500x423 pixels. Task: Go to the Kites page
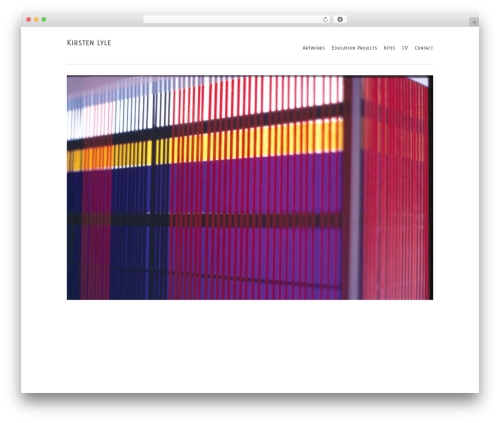click(x=389, y=48)
